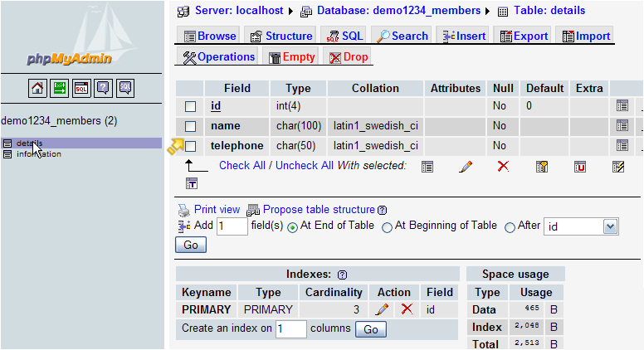Click the printer icon next to Print view

(x=183, y=211)
